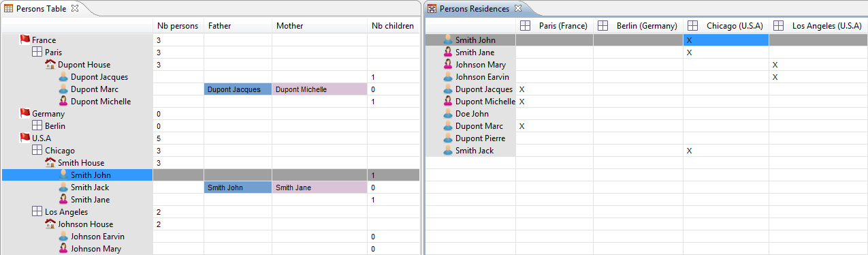Click the Los Angeles grid icon in tree
The width and height of the screenshot is (868, 255).
[38, 212]
